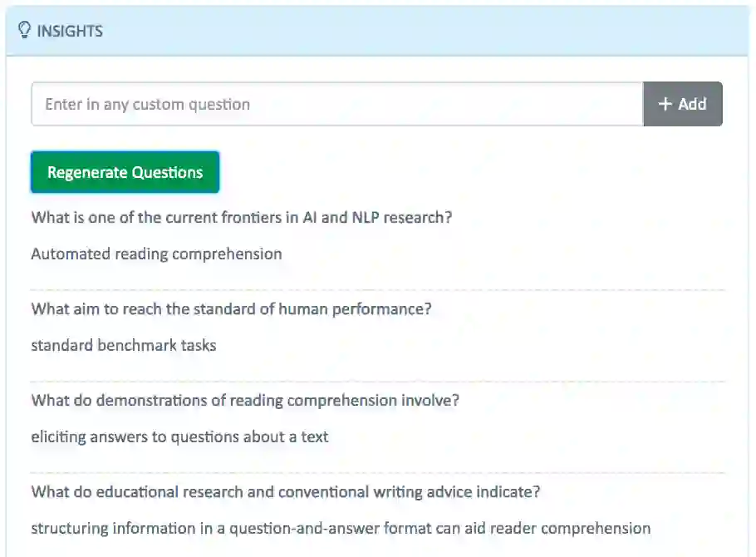The width and height of the screenshot is (756, 557).
Task: Click the answer 'Automated reading comprehension'
Action: (x=156, y=254)
